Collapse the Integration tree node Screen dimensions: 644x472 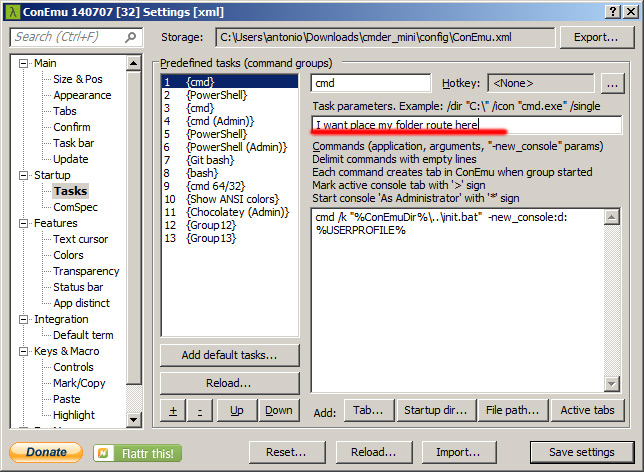point(23,320)
